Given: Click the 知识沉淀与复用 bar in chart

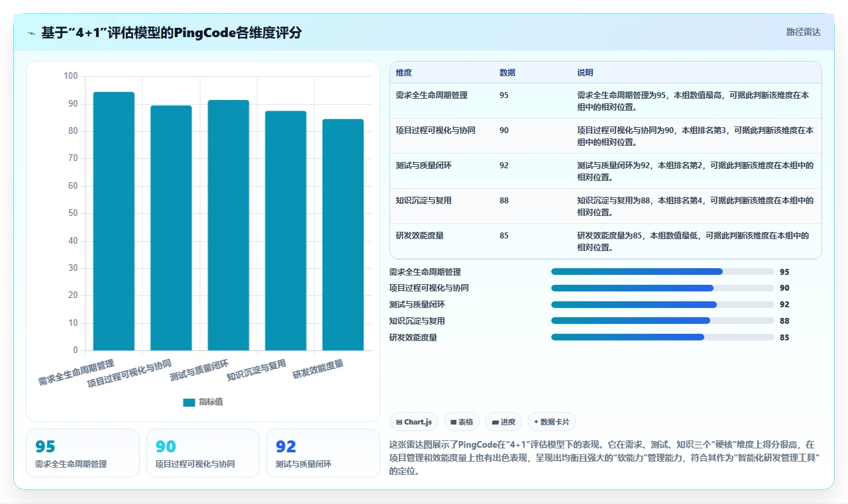Looking at the screenshot, I should point(286,230).
